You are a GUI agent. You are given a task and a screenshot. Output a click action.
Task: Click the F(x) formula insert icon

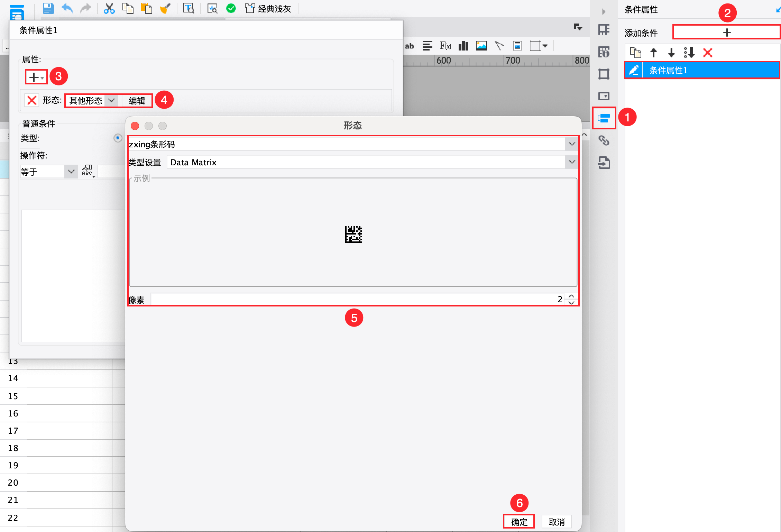tap(445, 46)
